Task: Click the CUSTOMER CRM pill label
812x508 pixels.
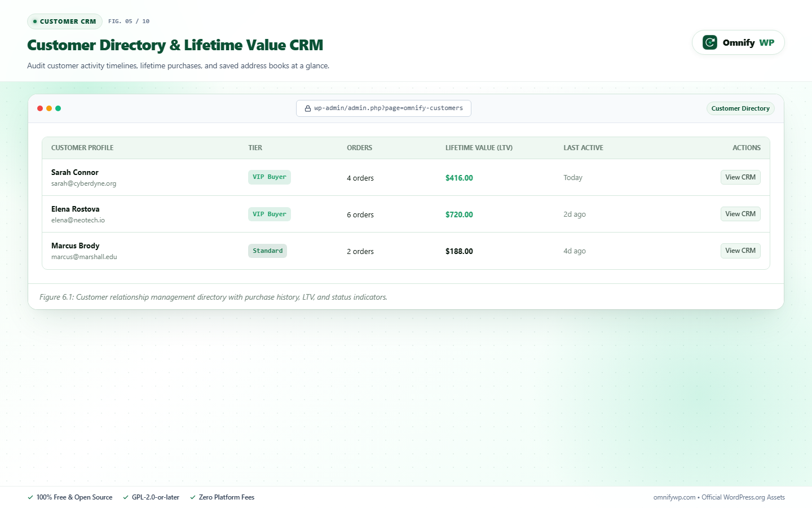Action: coord(65,21)
